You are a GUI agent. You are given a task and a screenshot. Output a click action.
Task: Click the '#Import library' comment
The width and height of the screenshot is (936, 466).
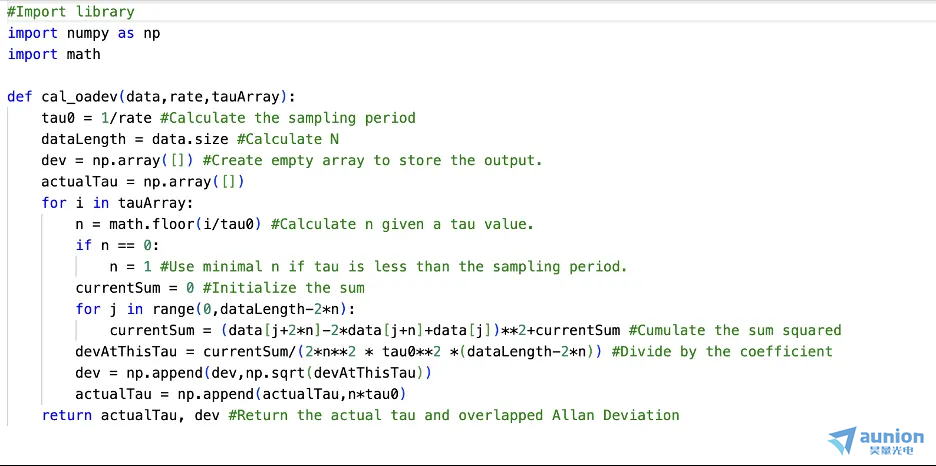tap(71, 12)
